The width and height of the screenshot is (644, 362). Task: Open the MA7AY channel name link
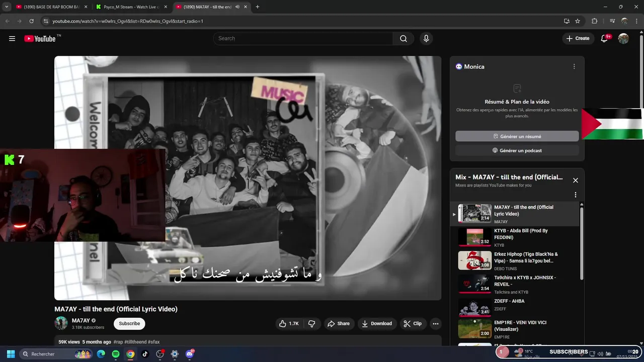pyautogui.click(x=80, y=320)
